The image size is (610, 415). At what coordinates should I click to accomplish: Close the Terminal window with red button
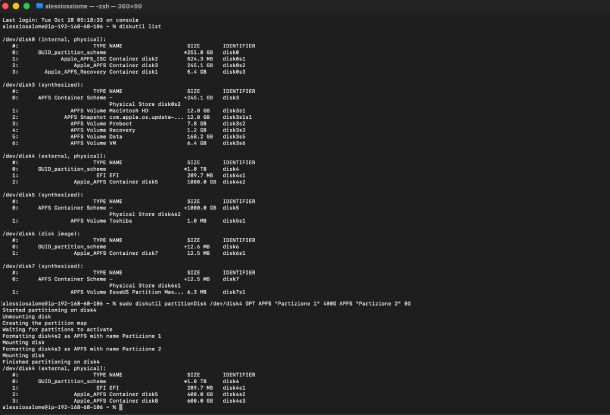pos(5,6)
